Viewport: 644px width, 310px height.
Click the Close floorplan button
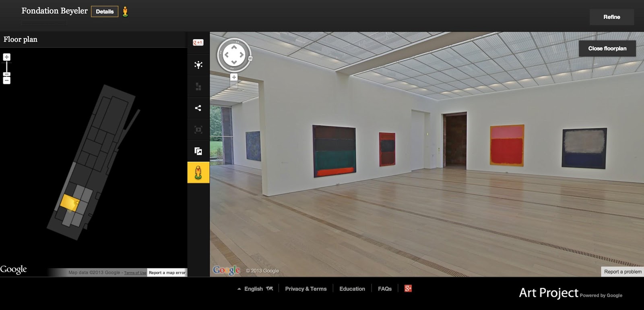(x=607, y=48)
